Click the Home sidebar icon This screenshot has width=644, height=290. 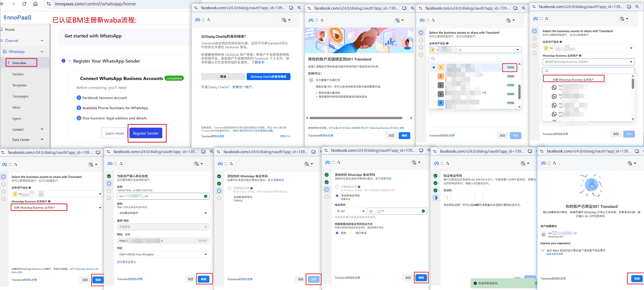(x=2, y=30)
